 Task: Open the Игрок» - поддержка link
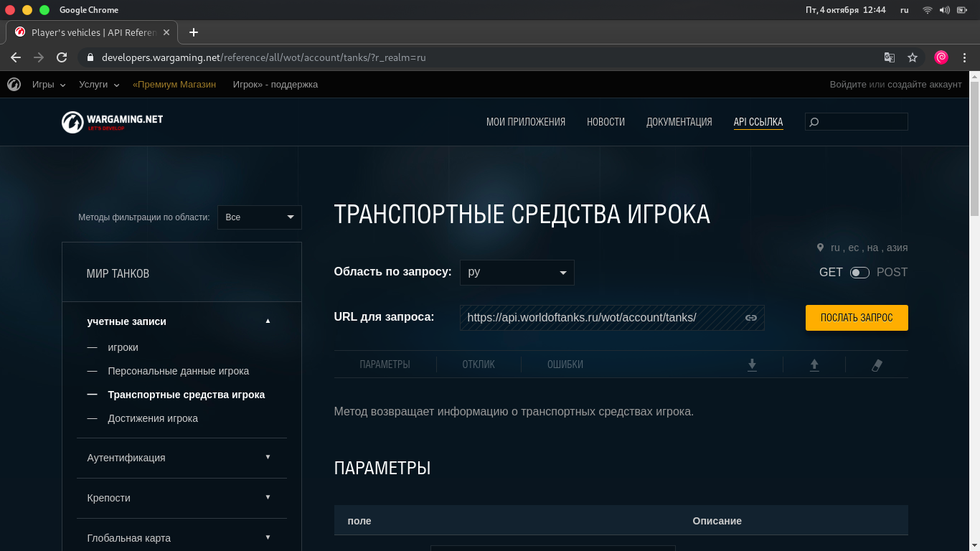275,85
